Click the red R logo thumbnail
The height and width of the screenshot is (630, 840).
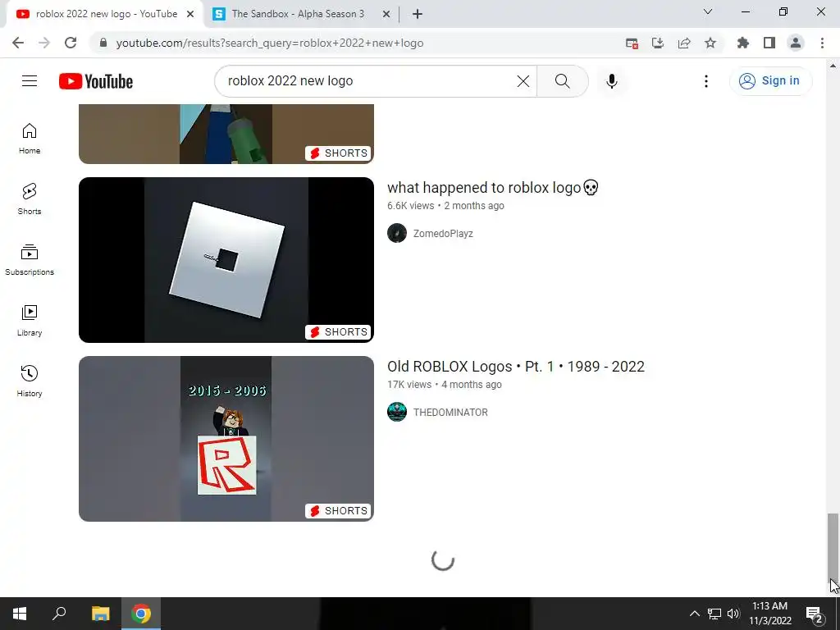click(226, 439)
